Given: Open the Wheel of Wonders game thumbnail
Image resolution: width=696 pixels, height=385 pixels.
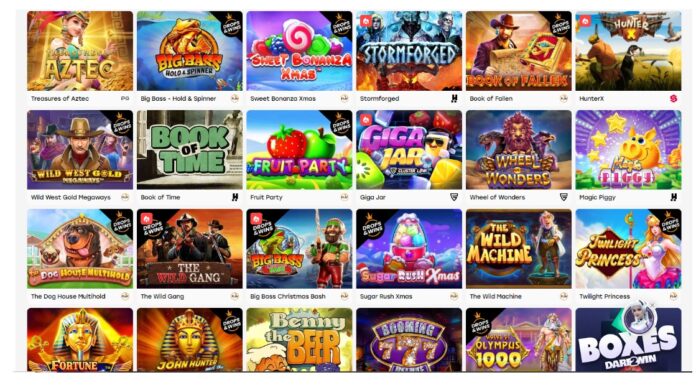Looking at the screenshot, I should click(518, 150).
